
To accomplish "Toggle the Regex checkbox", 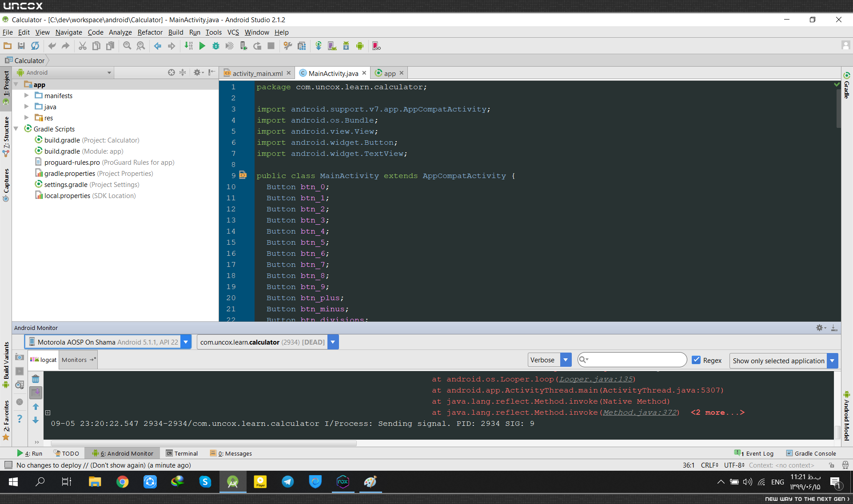I will click(696, 360).
